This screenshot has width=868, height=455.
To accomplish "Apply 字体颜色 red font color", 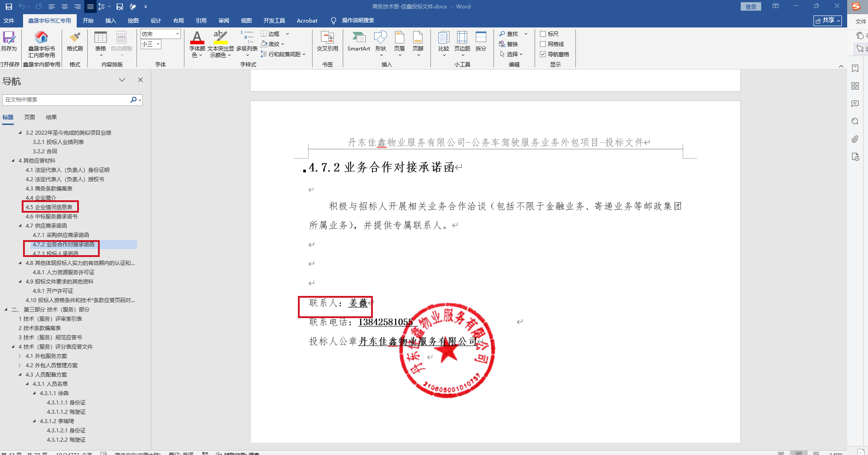I will (x=197, y=44).
